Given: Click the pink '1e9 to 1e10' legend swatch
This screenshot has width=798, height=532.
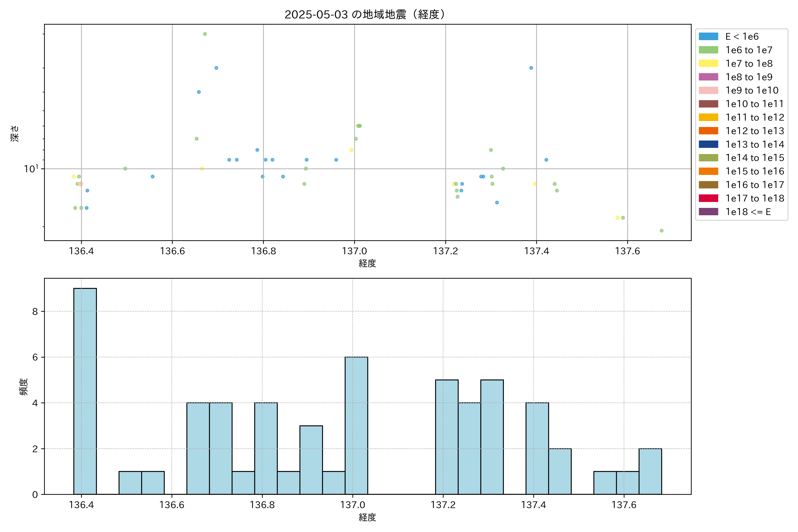Looking at the screenshot, I should click(708, 91).
